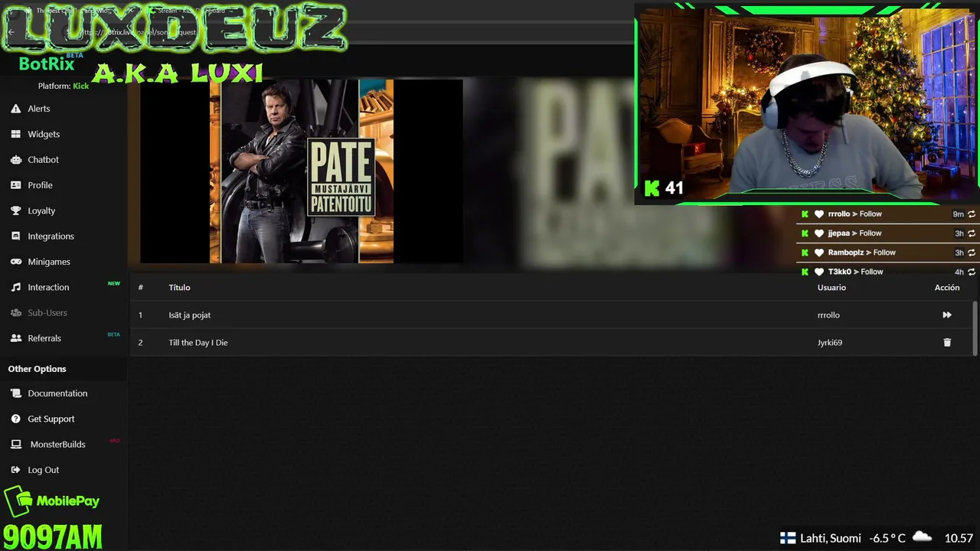The height and width of the screenshot is (551, 980).
Task: Click the viewer count 41 badge
Action: pyautogui.click(x=664, y=187)
